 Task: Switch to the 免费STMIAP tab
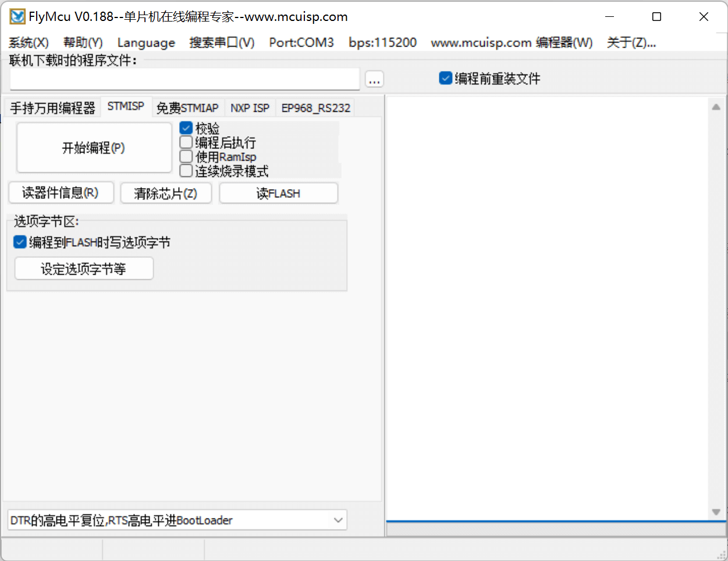pos(188,107)
